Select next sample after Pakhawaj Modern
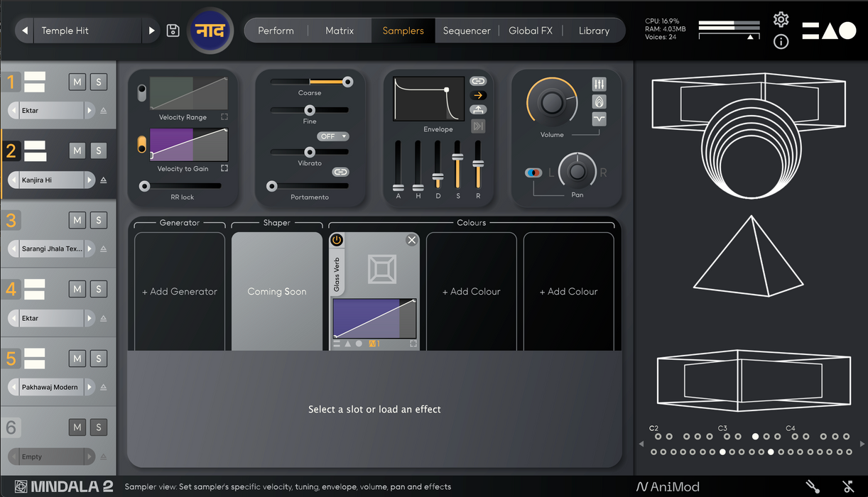The height and width of the screenshot is (497, 868). [x=89, y=388]
